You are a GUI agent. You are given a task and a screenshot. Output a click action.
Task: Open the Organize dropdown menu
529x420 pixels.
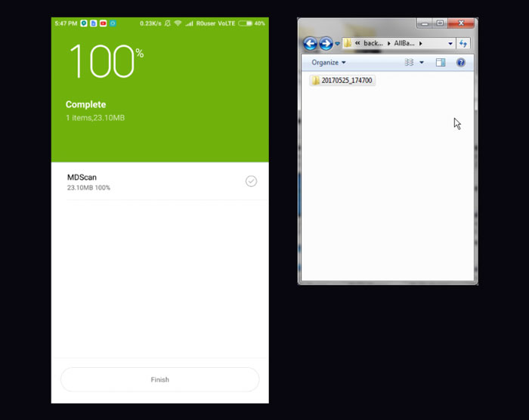pos(329,63)
